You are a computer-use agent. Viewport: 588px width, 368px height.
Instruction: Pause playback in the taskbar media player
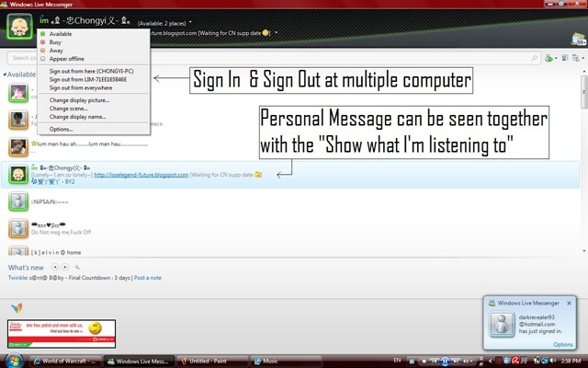tap(445, 362)
